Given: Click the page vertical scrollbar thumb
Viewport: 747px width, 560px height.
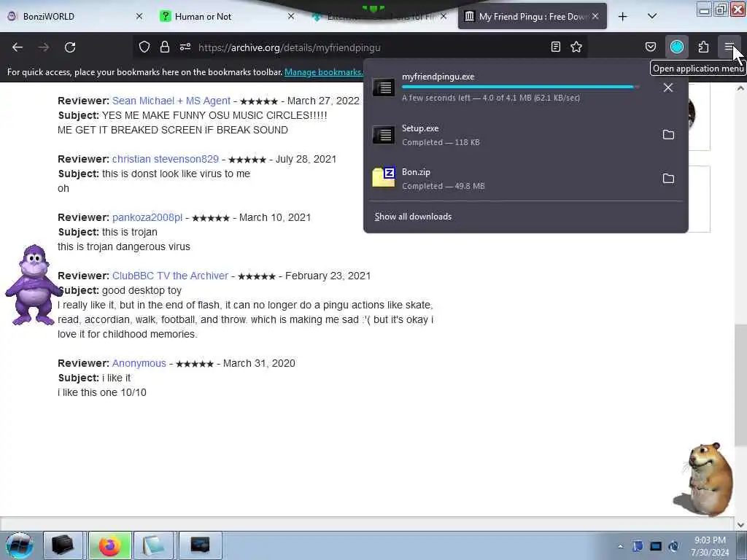Looking at the screenshot, I should click(740, 385).
